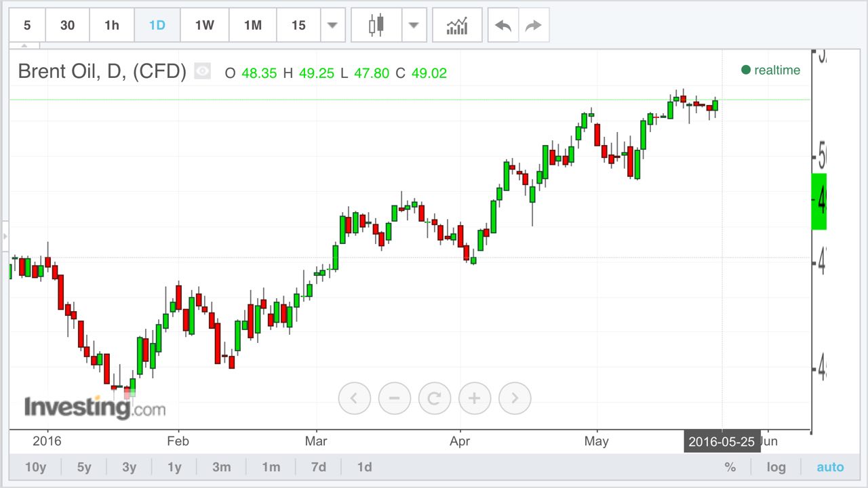Screen dimensions: 868x488
Task: Switch to the 1h interval
Action: tap(112, 25)
